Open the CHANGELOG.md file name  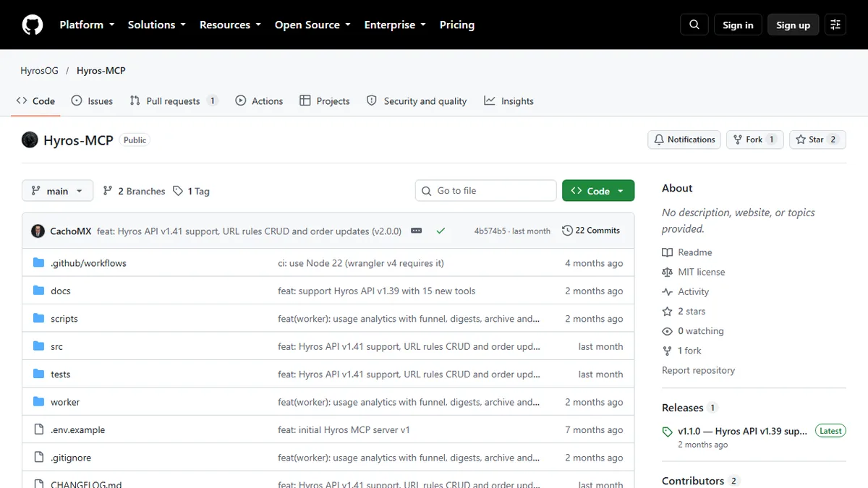86,484
